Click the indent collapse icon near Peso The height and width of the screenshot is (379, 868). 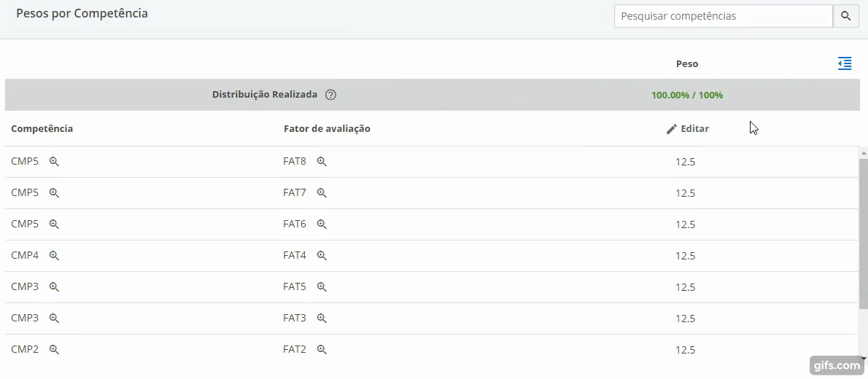(x=845, y=63)
